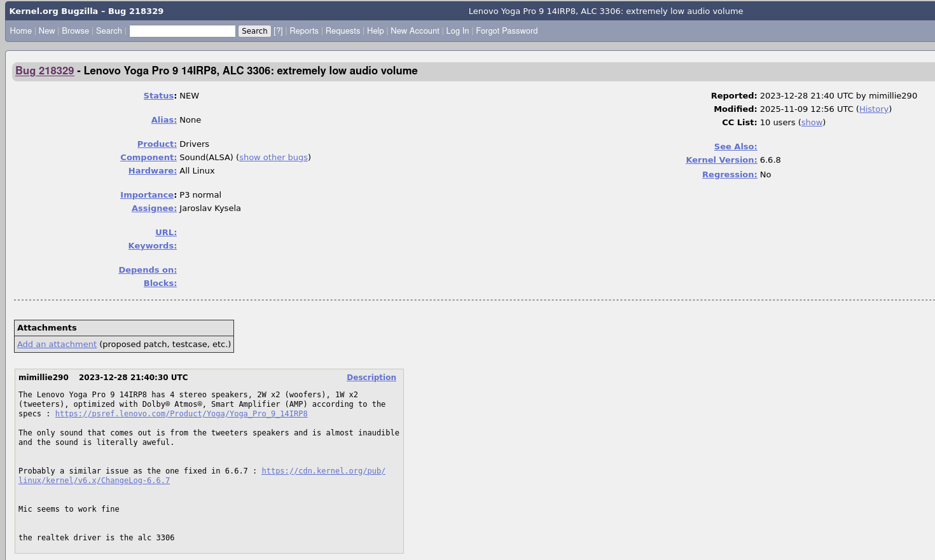Open the Home menu link

coord(21,31)
